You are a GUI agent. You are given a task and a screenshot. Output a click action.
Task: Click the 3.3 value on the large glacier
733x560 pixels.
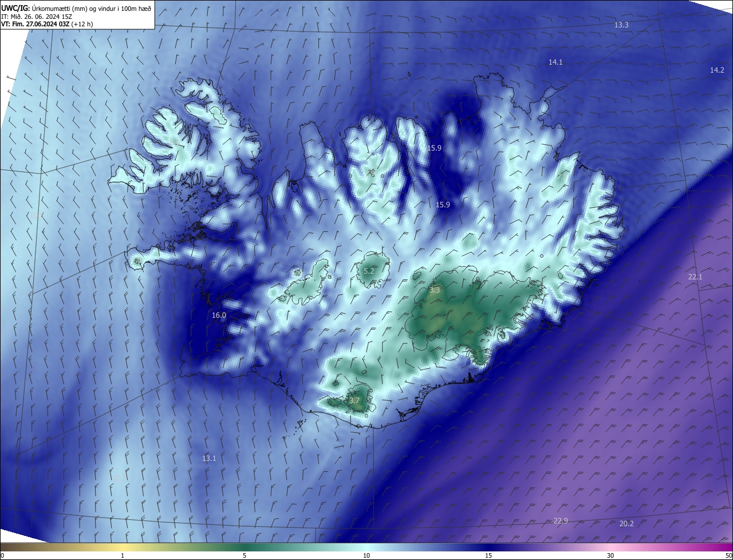(x=435, y=290)
